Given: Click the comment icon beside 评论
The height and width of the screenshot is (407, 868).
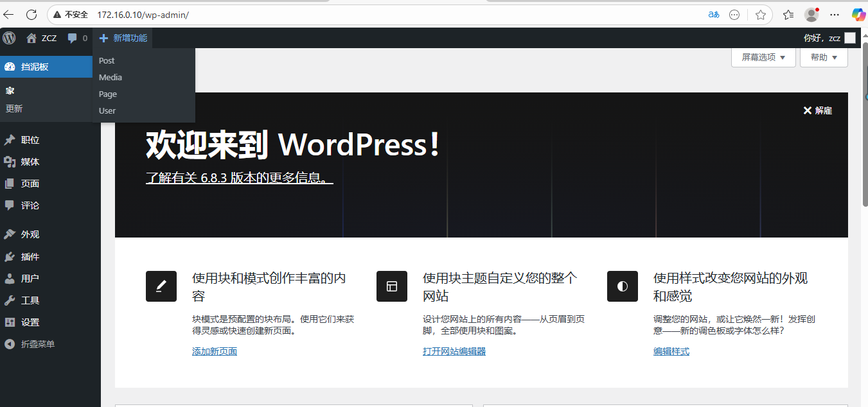Looking at the screenshot, I should 10,205.
